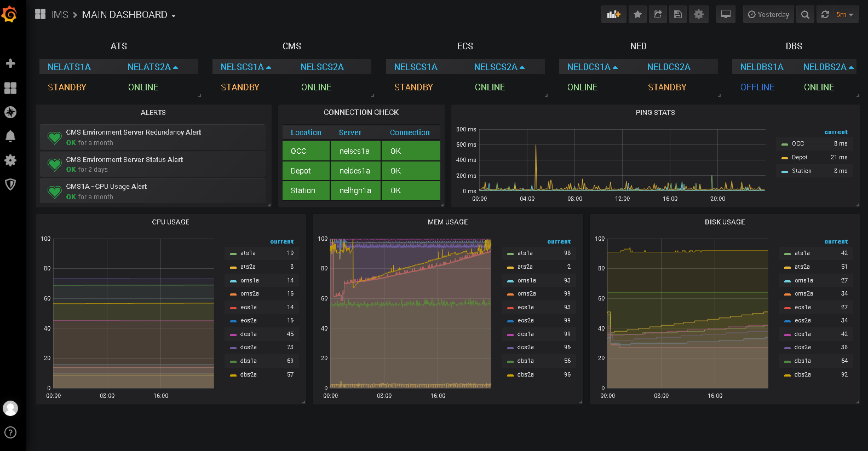The height and width of the screenshot is (451, 868).
Task: Sort DBS table by NELDBS2A column
Action: [x=829, y=67]
